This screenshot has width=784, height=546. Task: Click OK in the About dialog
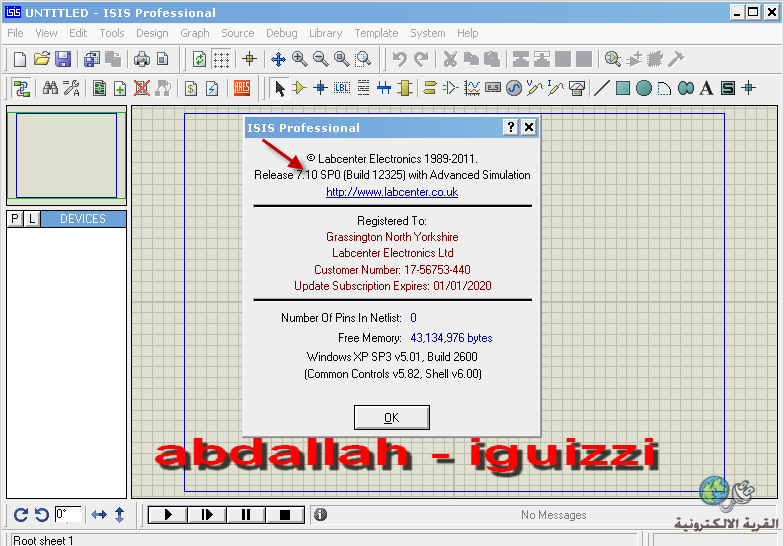pyautogui.click(x=392, y=418)
